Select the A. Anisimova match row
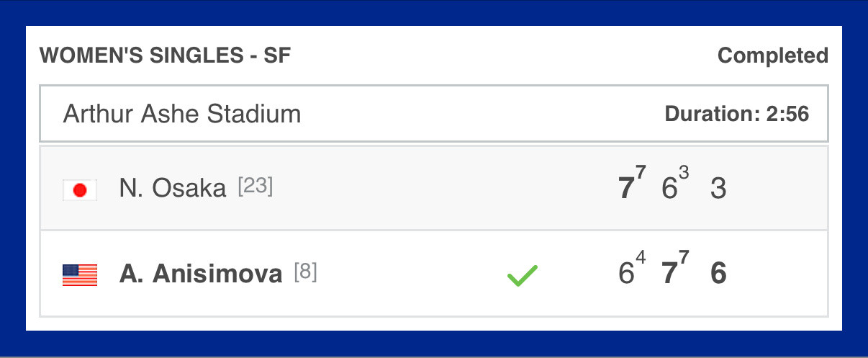 point(434,274)
